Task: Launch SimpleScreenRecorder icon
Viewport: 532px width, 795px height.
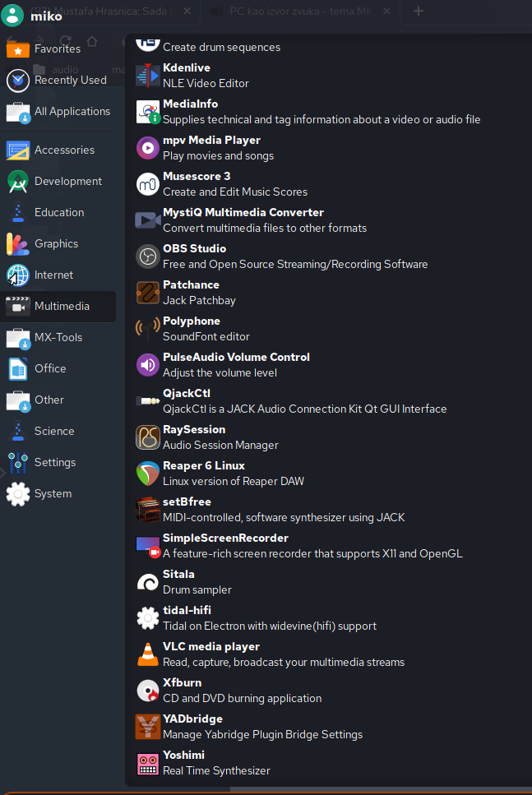Action: click(x=147, y=546)
